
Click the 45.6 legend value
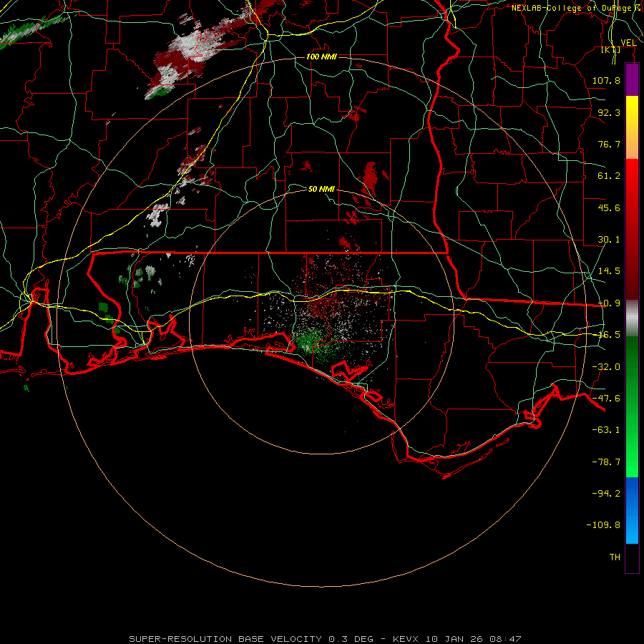point(609,208)
